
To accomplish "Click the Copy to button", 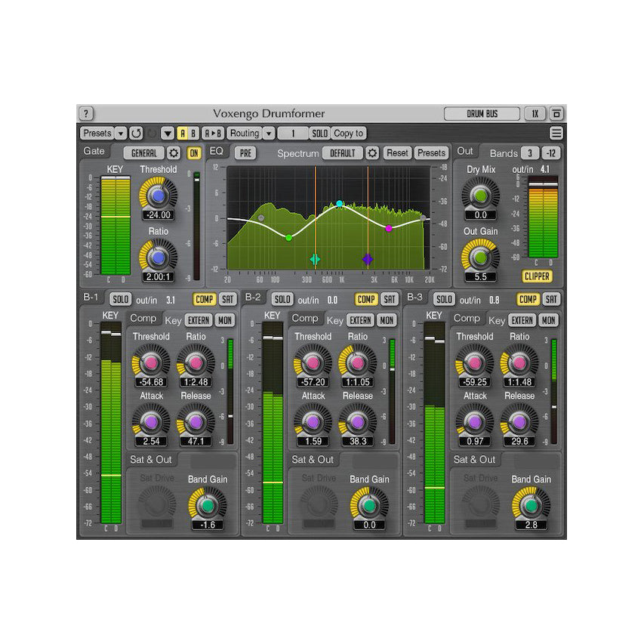I will pyautogui.click(x=348, y=133).
